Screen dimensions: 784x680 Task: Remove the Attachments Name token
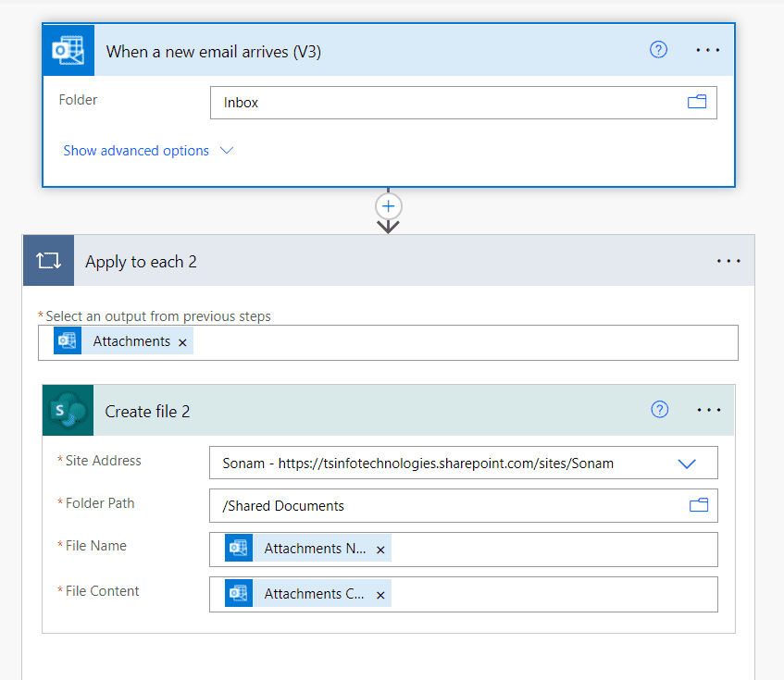pos(380,550)
